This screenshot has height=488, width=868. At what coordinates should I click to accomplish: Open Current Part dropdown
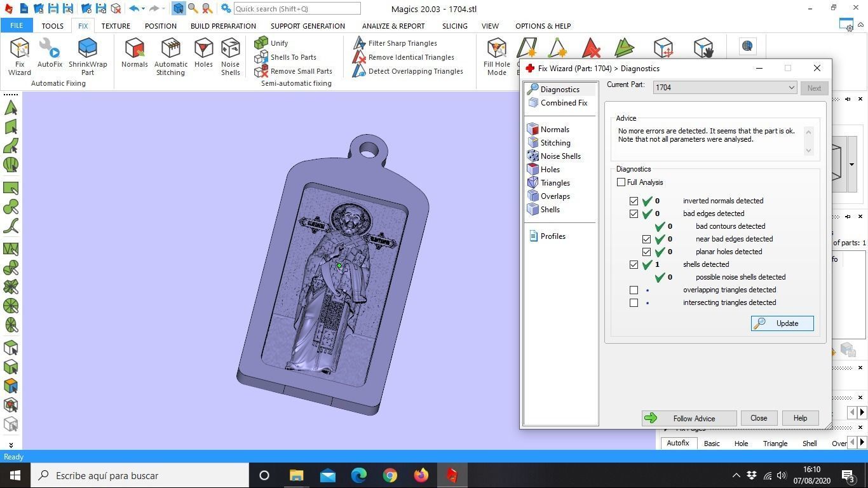tap(725, 88)
